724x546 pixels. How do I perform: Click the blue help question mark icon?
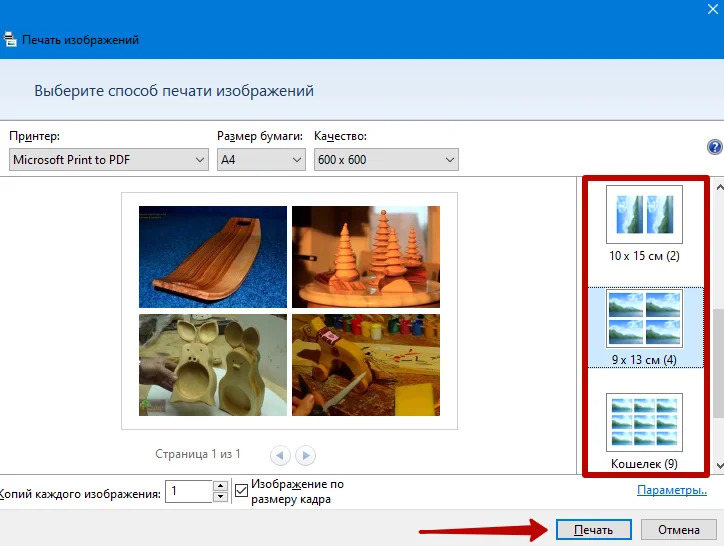714,147
